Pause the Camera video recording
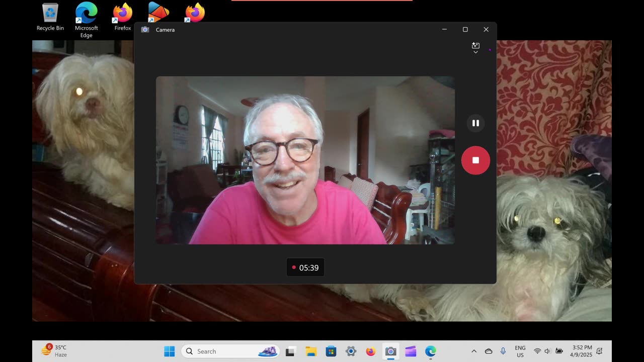 (x=475, y=123)
